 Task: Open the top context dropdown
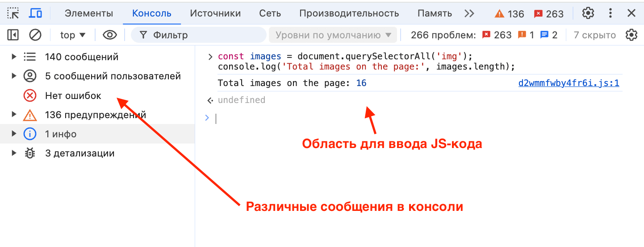(x=72, y=35)
